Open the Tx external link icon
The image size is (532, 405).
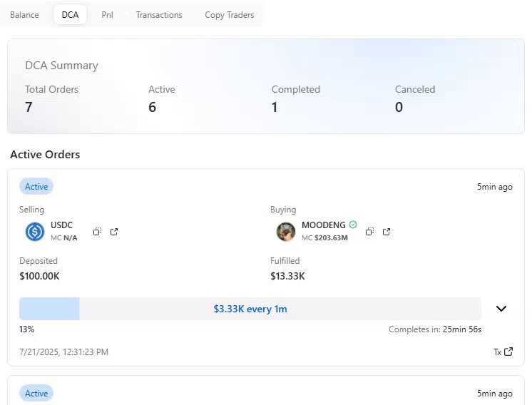[x=508, y=352]
